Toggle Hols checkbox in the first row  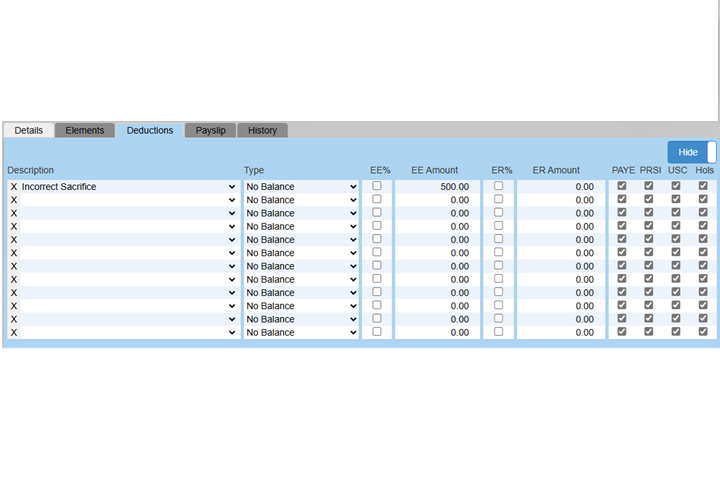coord(703,186)
